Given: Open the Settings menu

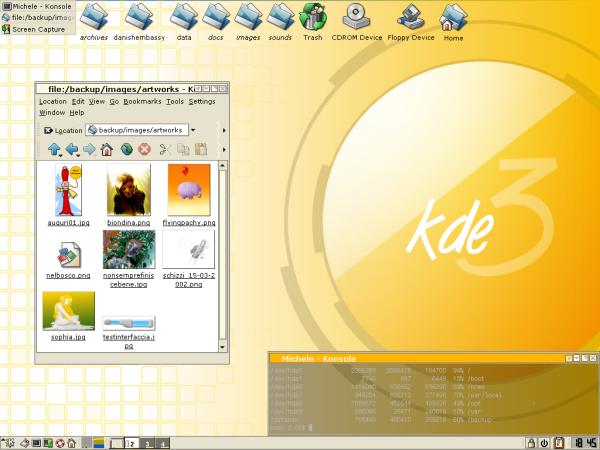Looking at the screenshot, I should point(202,101).
